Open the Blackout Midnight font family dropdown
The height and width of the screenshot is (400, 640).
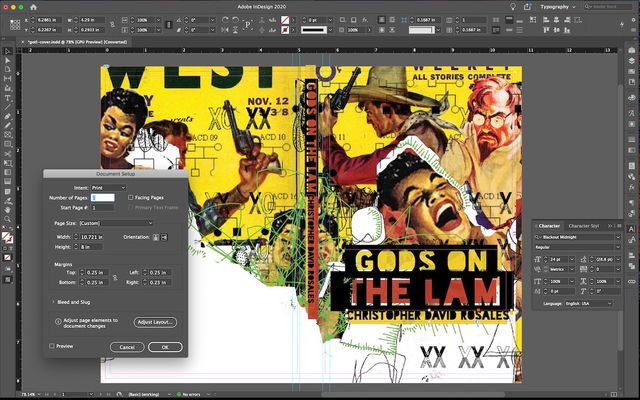[618, 237]
